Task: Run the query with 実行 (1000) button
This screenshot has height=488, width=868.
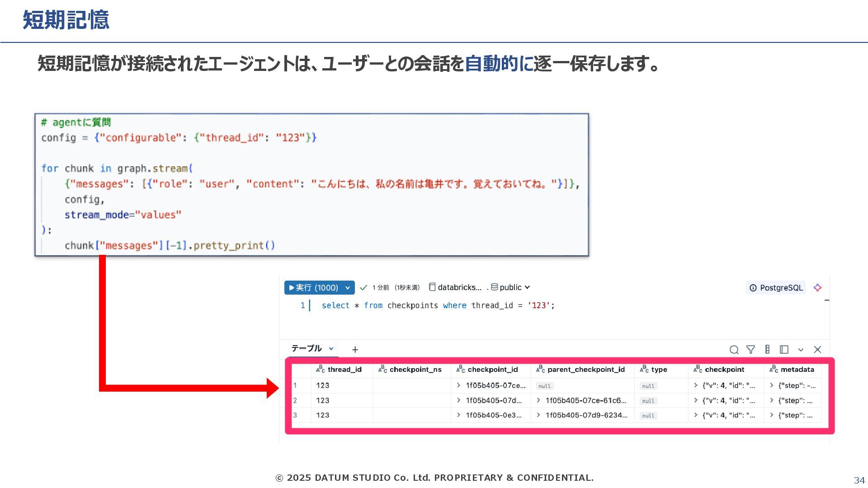Action: pos(313,288)
